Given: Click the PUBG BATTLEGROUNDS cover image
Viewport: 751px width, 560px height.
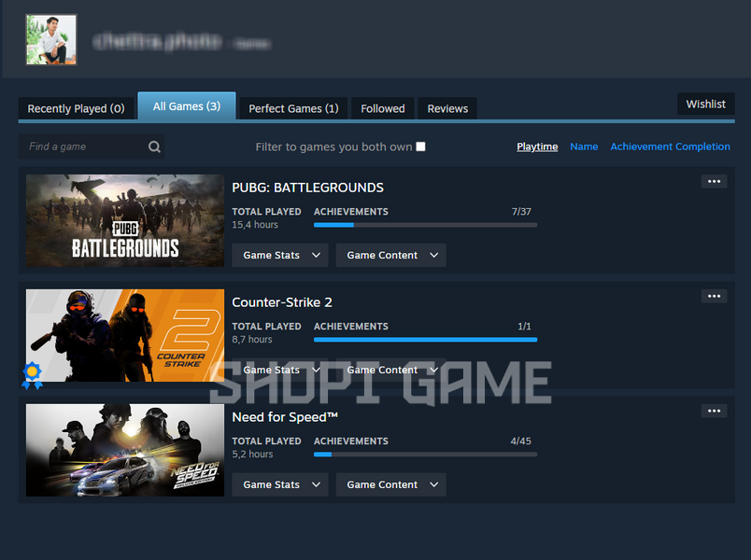Looking at the screenshot, I should click(x=125, y=220).
